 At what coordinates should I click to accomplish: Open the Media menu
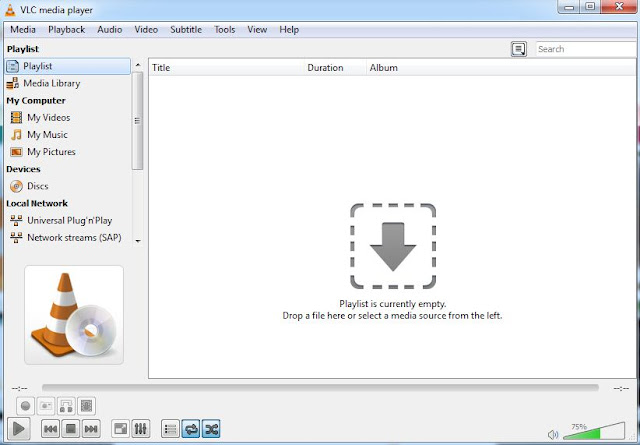coord(23,29)
